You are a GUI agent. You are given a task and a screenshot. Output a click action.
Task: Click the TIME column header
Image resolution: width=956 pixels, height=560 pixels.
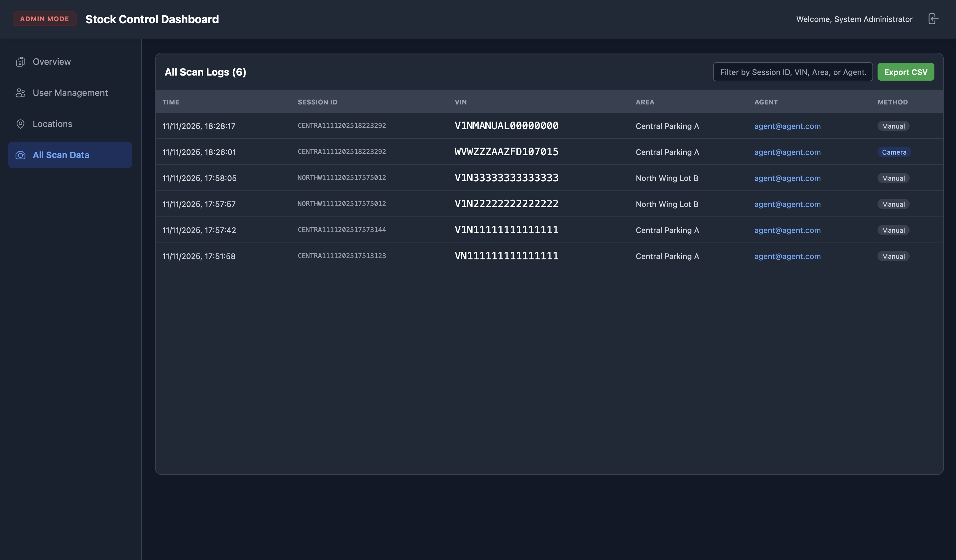click(171, 102)
